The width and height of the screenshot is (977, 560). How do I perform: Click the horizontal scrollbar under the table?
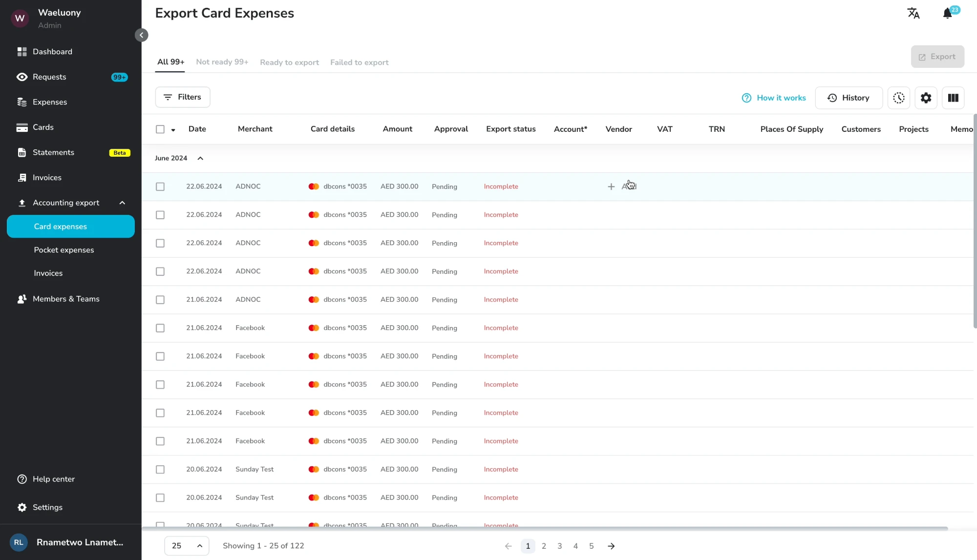point(545,529)
